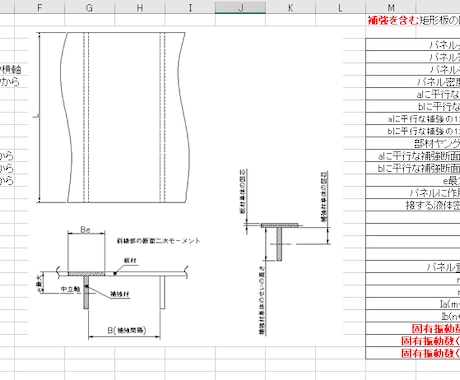Select column G header

point(89,7)
